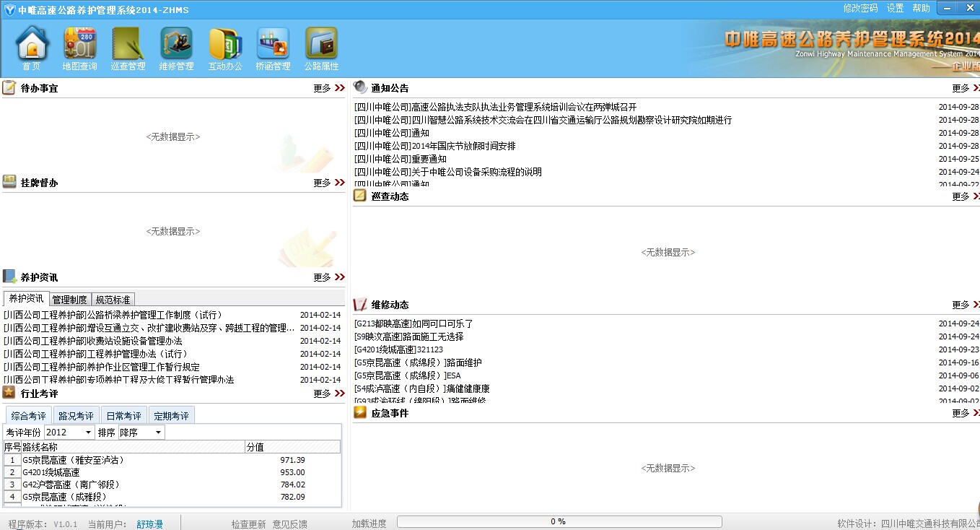Open repair item [G4201绕城高速]321123
The image size is (980, 530).
(398, 349)
